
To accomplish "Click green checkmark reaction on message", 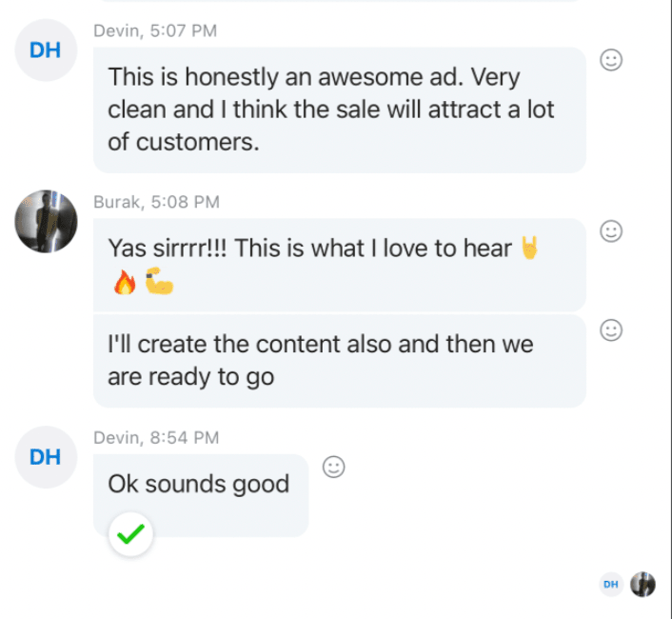I will coord(130,534).
